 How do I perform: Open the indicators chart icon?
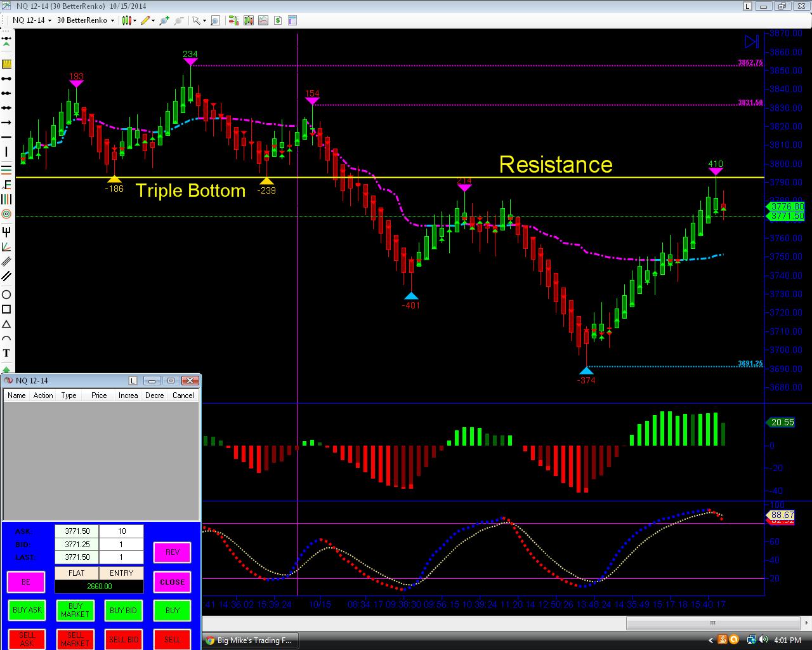[263, 20]
